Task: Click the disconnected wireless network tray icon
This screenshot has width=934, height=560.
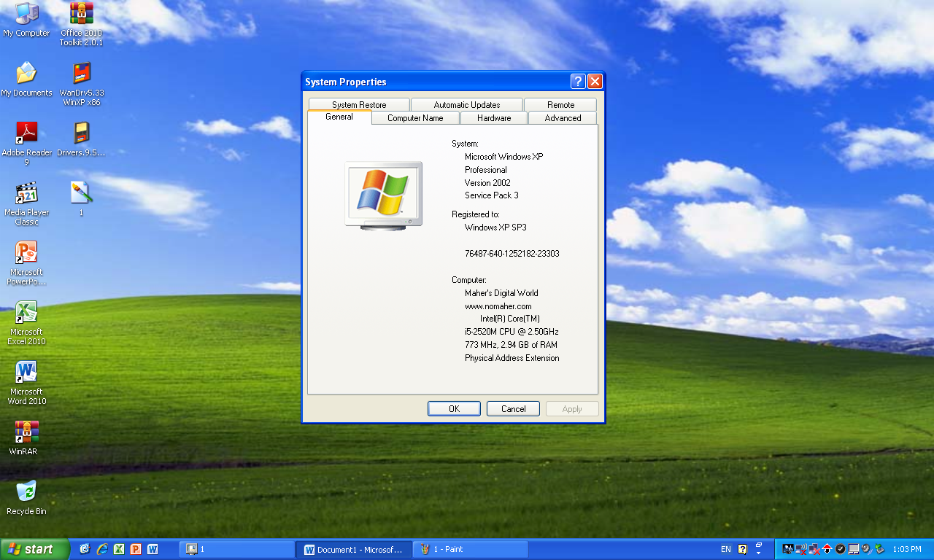Action: pyautogui.click(x=801, y=549)
